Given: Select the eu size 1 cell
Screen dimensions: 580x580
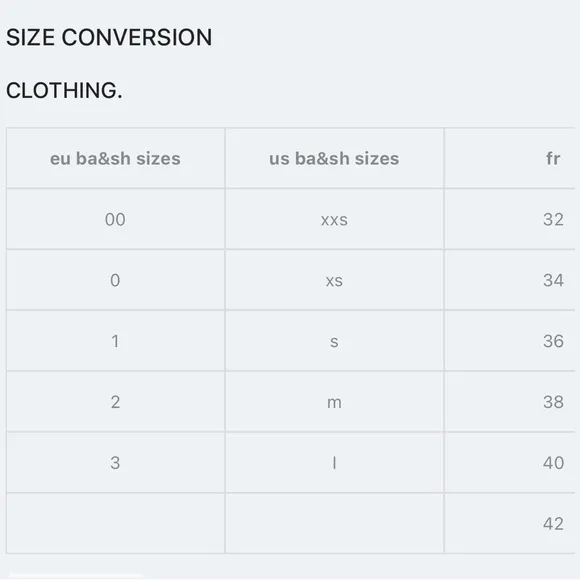Looking at the screenshot, I should point(115,341).
